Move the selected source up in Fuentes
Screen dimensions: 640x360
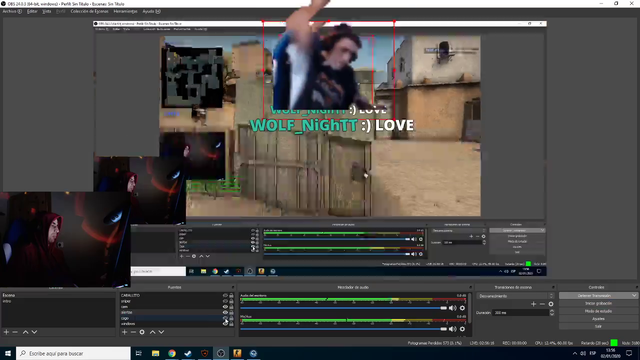[153, 332]
